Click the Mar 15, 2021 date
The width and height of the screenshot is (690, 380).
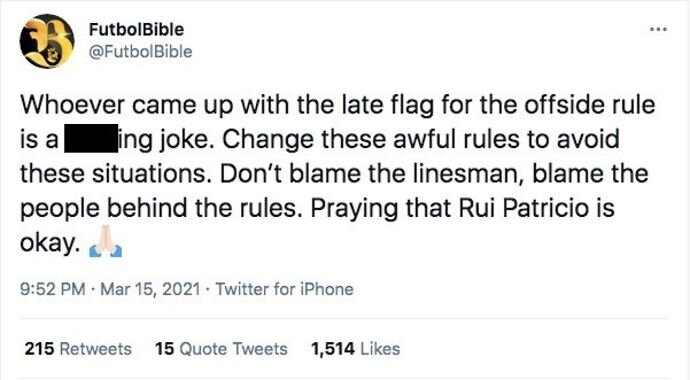point(150,289)
